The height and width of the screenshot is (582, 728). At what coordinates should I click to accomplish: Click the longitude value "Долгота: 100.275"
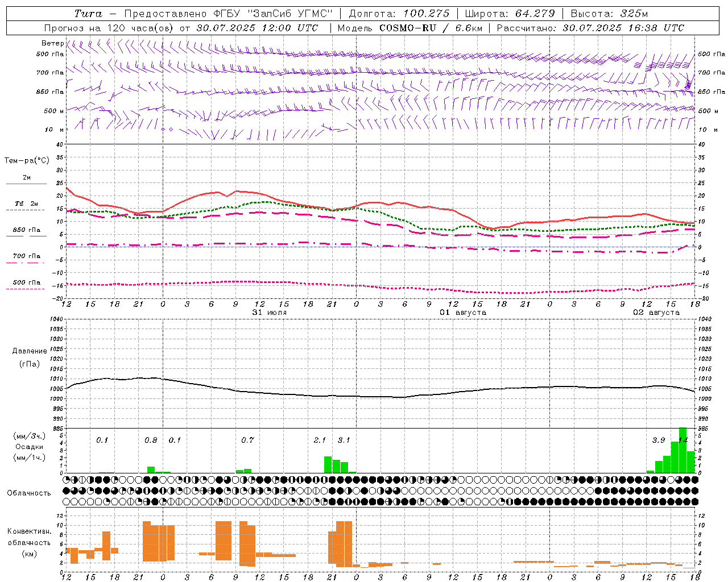(x=399, y=14)
